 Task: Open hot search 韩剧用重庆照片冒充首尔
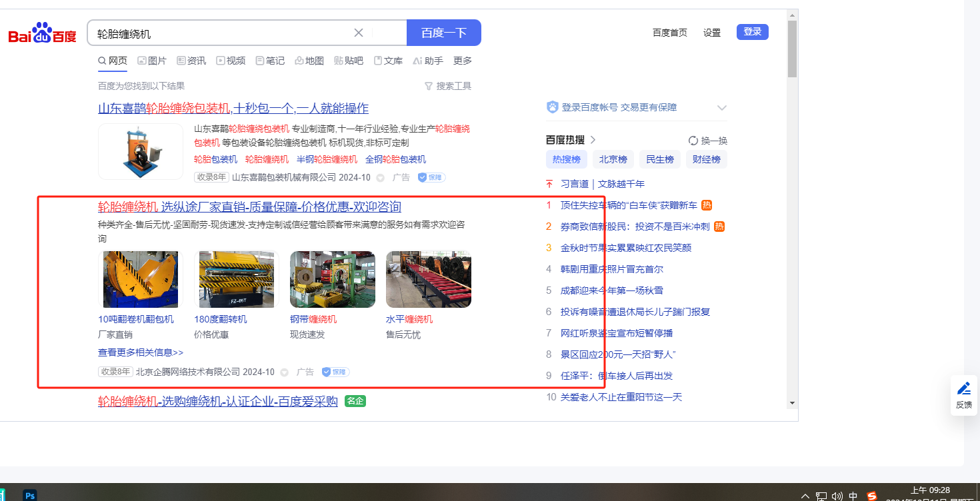tap(612, 269)
